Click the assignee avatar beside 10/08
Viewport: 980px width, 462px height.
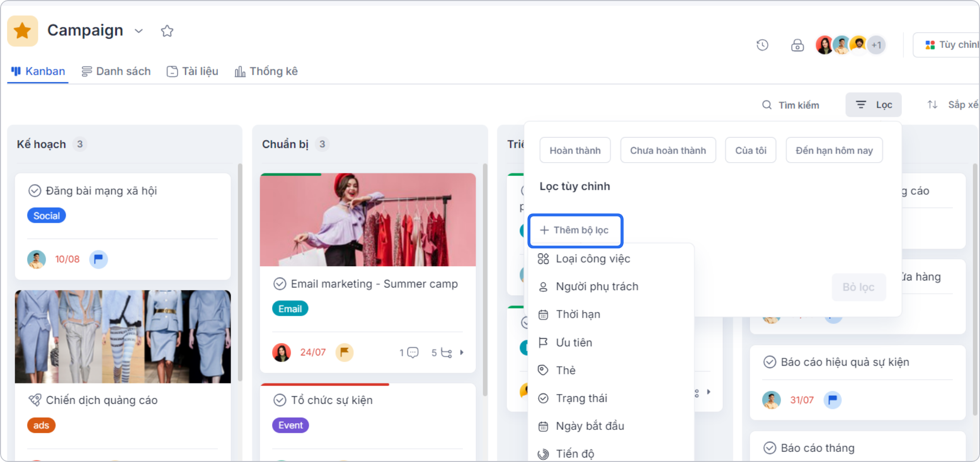37,260
